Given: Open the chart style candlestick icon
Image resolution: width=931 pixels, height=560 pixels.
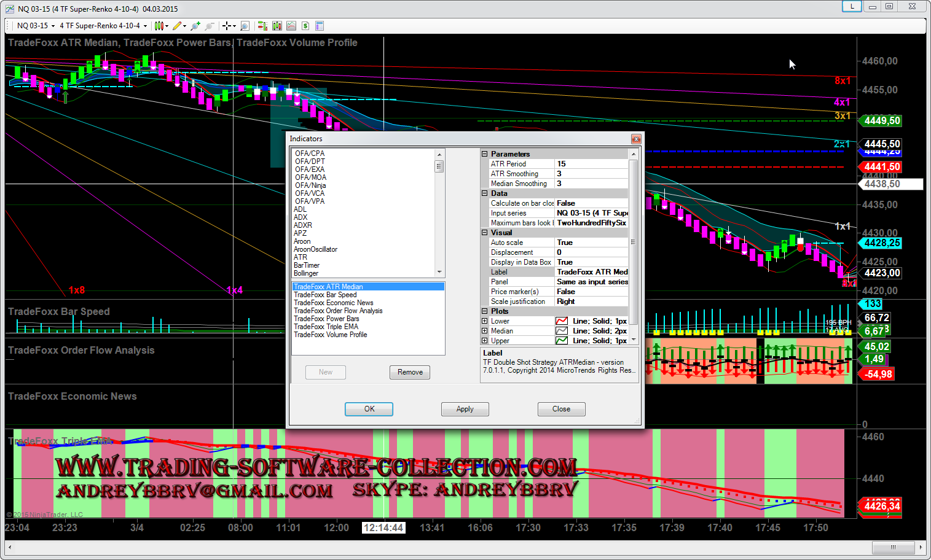Looking at the screenshot, I should [x=159, y=26].
